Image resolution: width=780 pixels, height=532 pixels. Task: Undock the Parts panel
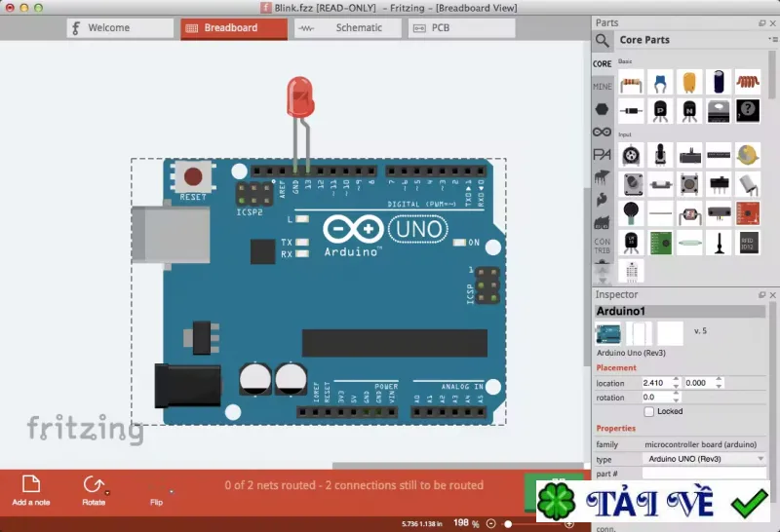(x=762, y=23)
